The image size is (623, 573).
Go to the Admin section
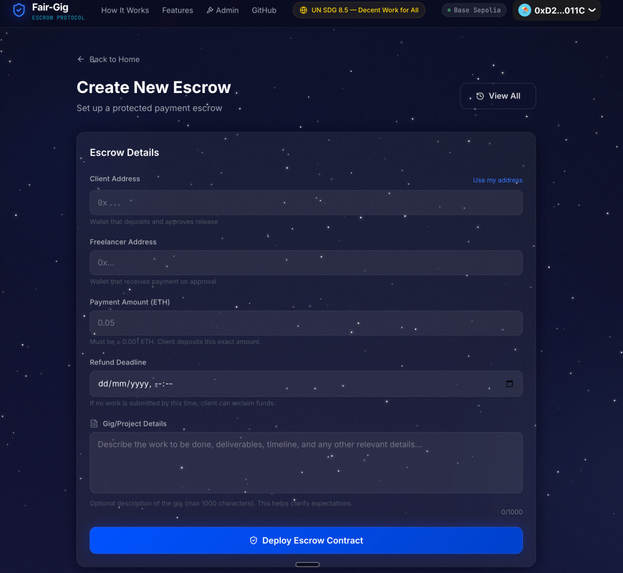[222, 10]
